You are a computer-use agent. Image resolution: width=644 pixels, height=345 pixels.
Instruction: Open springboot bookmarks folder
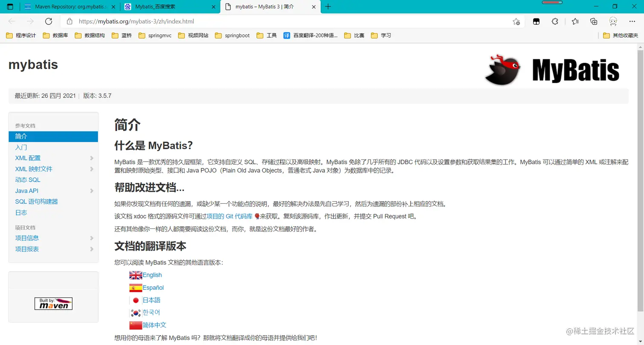(233, 35)
